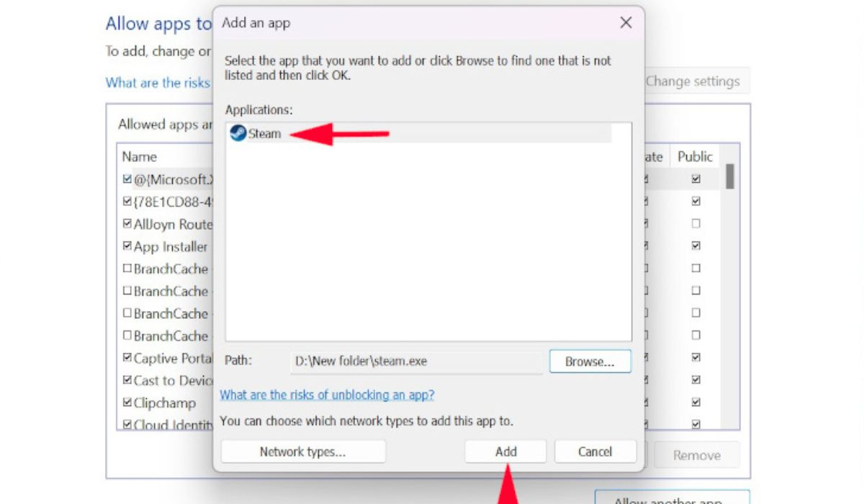Open Network types... settings
The image size is (864, 504).
[x=302, y=451]
